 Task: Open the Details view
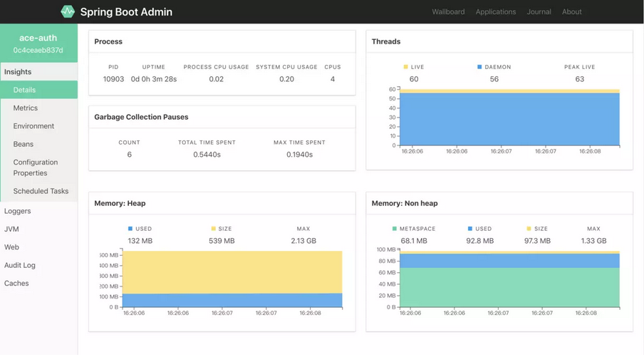pos(38,90)
